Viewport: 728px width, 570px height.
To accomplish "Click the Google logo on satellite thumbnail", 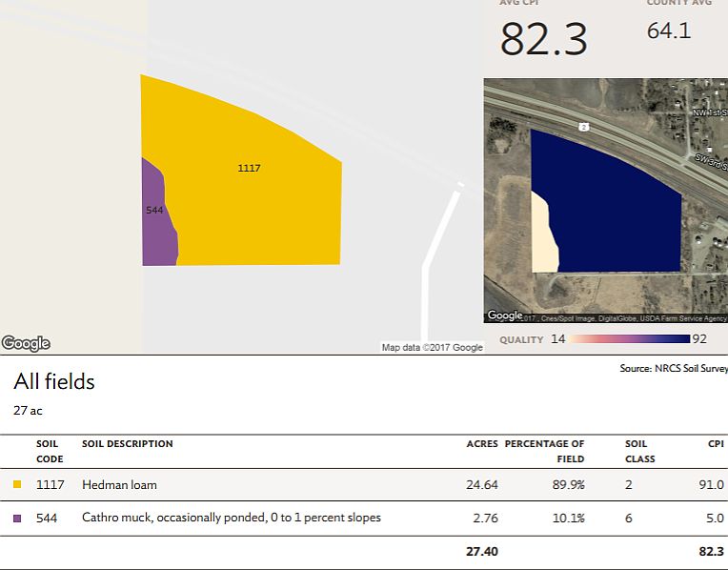I will point(505,316).
